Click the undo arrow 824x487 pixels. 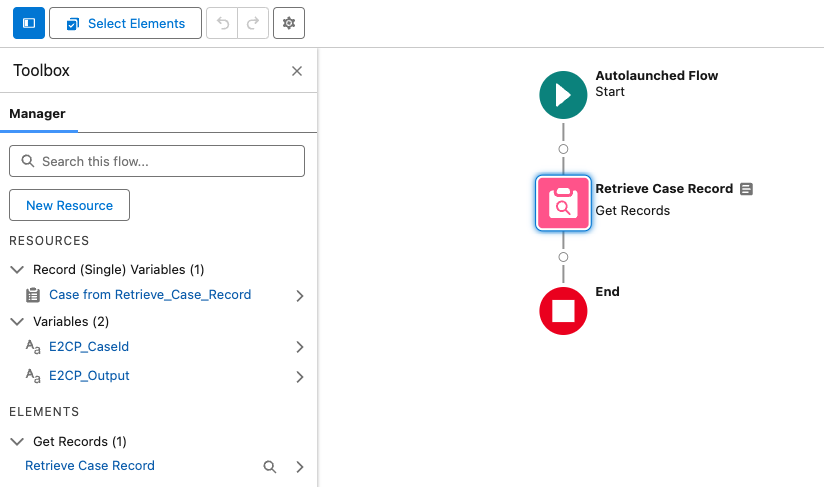click(222, 23)
